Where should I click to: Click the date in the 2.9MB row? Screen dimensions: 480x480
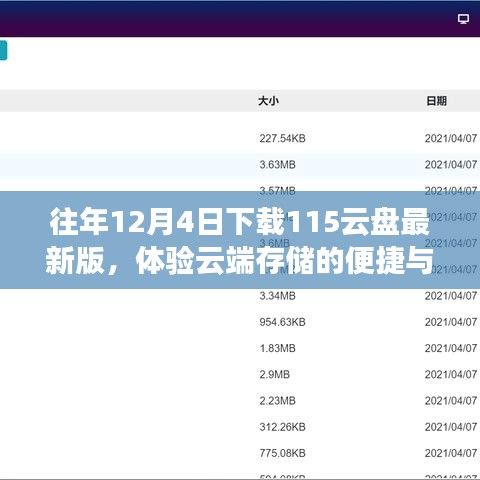pyautogui.click(x=451, y=374)
